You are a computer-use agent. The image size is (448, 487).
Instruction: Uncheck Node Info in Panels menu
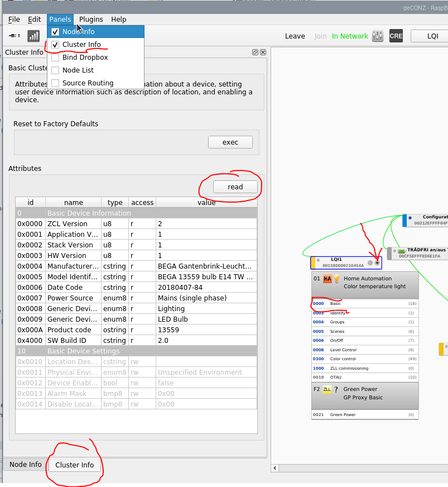tap(55, 32)
